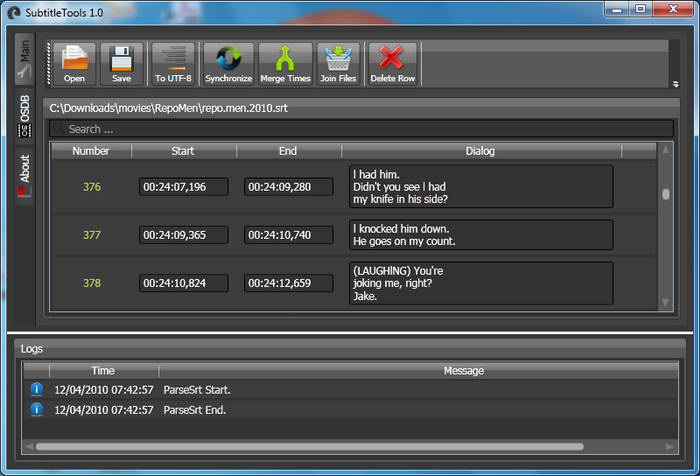Click info icon of ParseSrt End log
This screenshot has height=476, width=700.
(37, 409)
